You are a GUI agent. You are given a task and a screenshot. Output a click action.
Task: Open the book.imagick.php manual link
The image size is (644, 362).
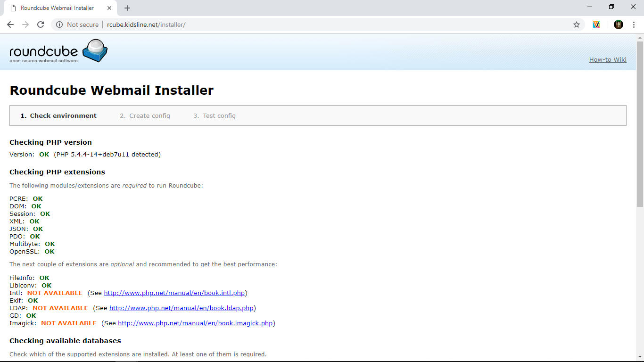point(195,323)
